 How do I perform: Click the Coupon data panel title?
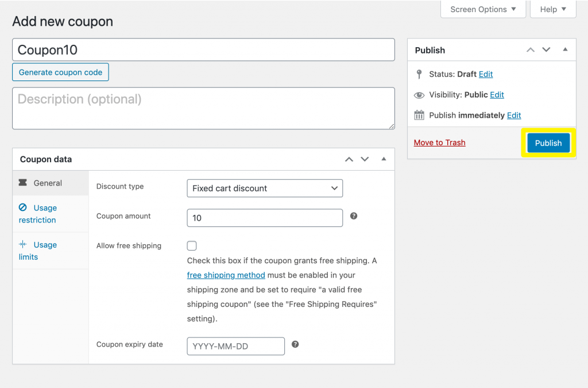[46, 159]
